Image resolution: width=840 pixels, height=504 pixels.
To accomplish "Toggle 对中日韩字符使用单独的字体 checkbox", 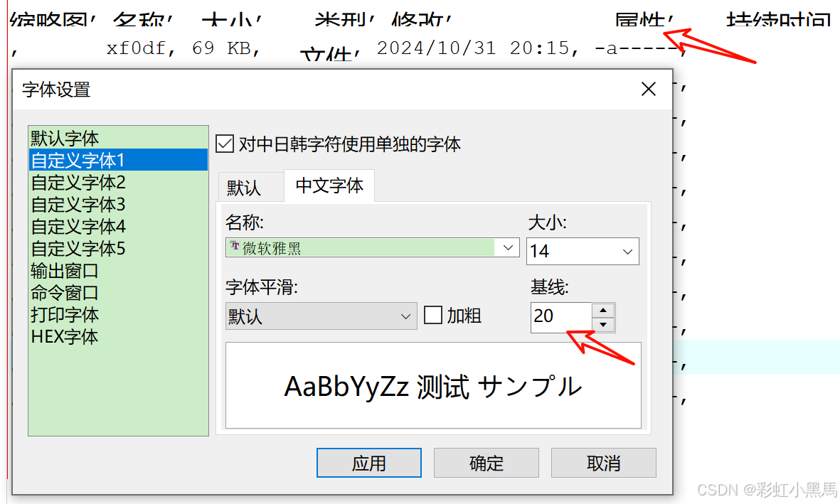I will [x=225, y=144].
